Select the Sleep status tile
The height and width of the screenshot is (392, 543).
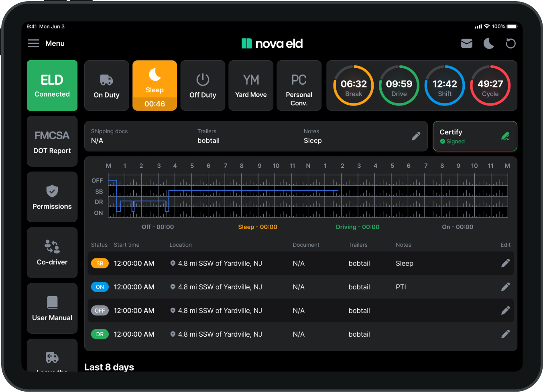pos(155,85)
